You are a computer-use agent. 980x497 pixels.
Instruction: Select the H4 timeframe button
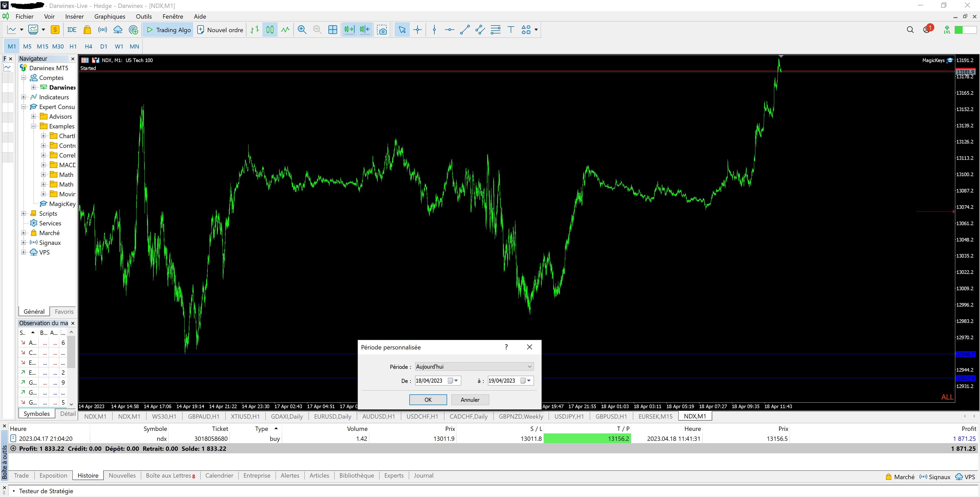(x=88, y=46)
